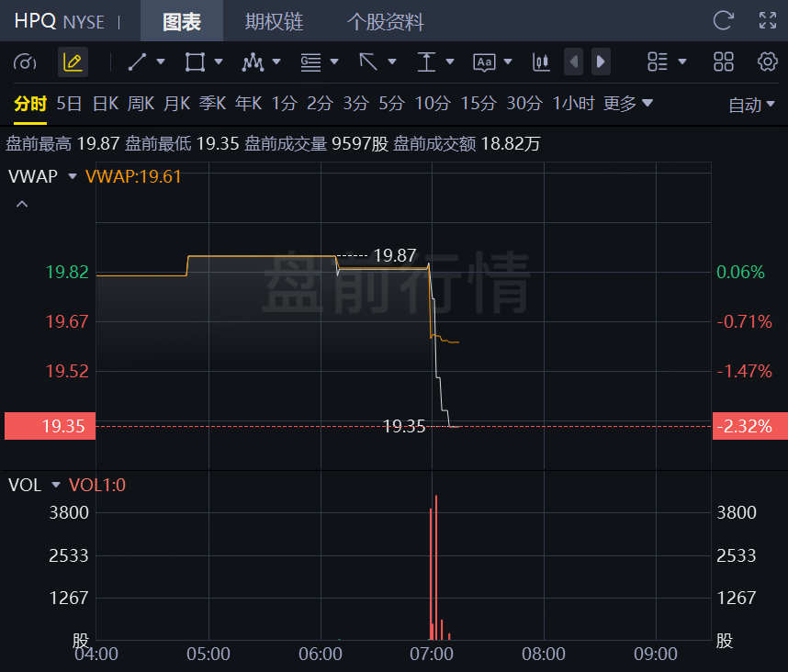Expand the 更多 time period dropdown

click(628, 104)
